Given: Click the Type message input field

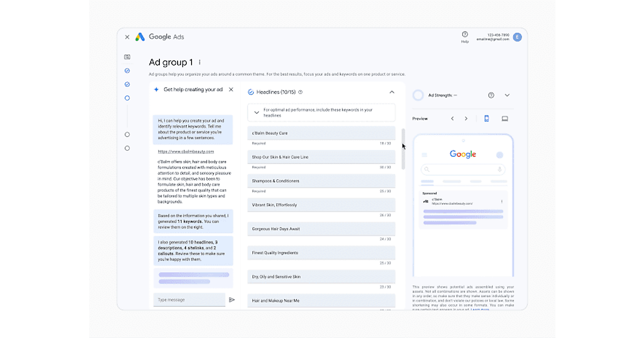Looking at the screenshot, I should [x=189, y=300].
